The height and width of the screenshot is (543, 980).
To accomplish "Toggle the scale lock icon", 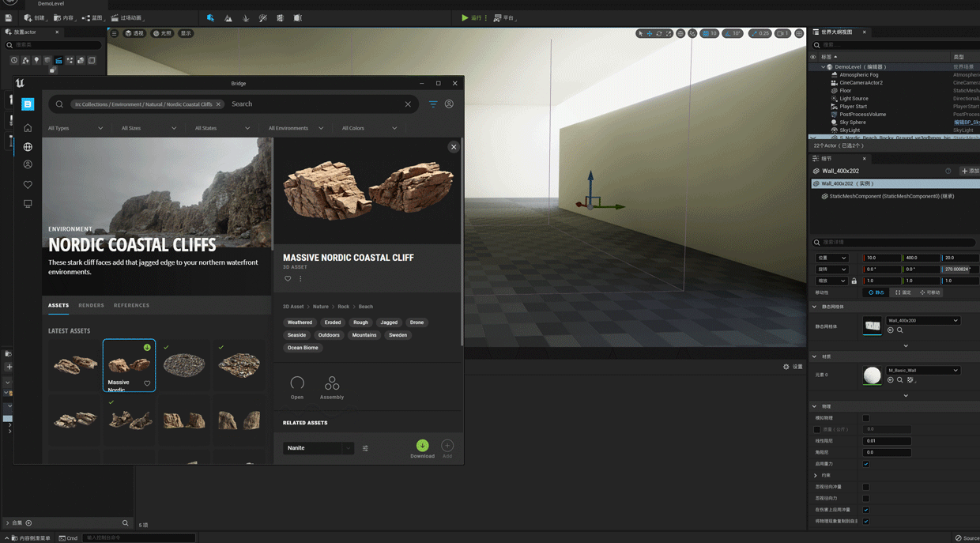I will point(854,281).
